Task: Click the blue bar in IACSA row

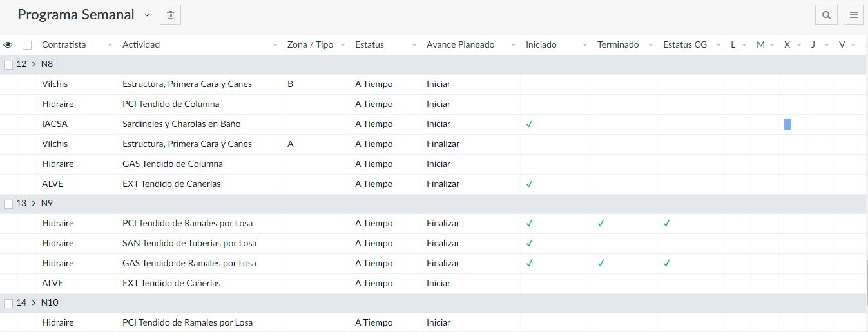Action: (787, 124)
